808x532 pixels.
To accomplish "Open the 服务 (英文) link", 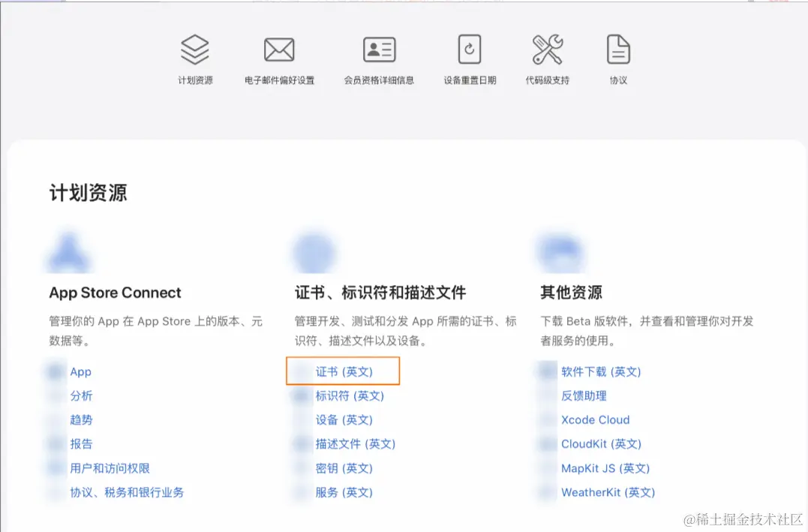I will point(344,492).
